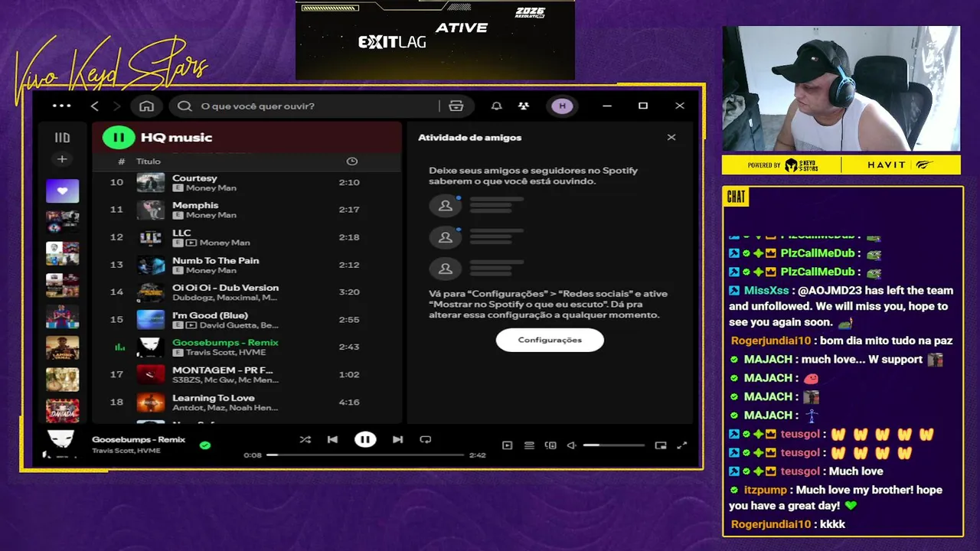Pause playback in bottom player bar
980x551 pixels.
(365, 439)
